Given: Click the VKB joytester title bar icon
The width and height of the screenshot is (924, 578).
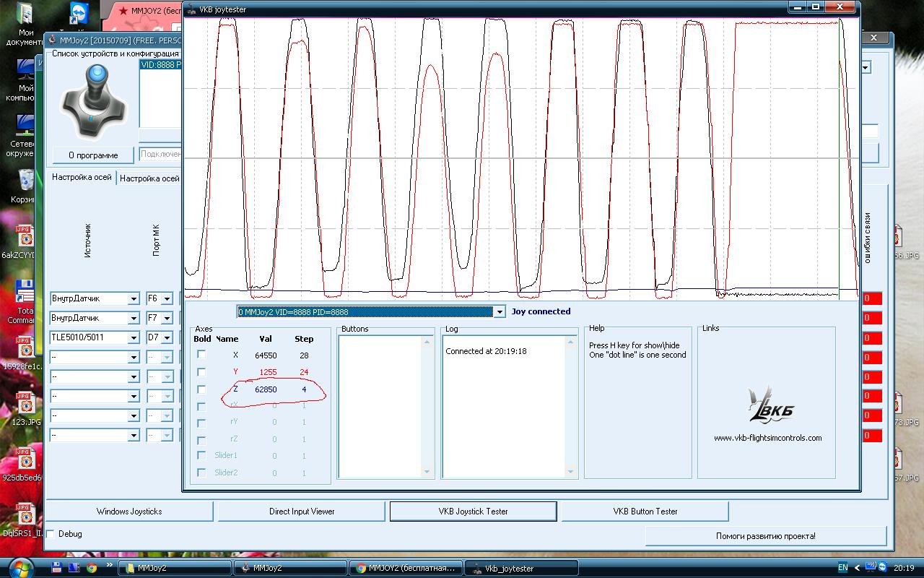Looking at the screenshot, I should click(x=191, y=9).
